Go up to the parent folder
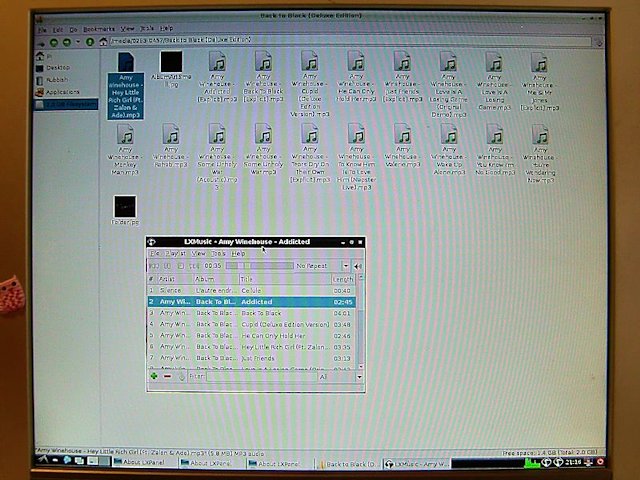Screen dimensions: 640x480 [x=90, y=42]
